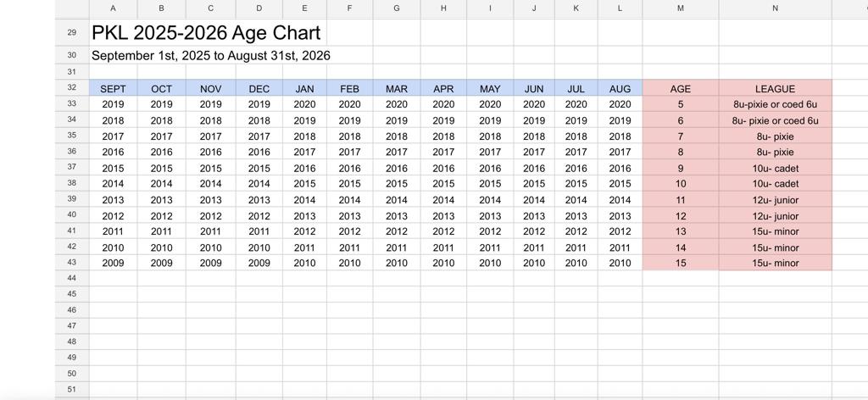Click the JAN month header cell
The height and width of the screenshot is (400, 868).
[304, 88]
